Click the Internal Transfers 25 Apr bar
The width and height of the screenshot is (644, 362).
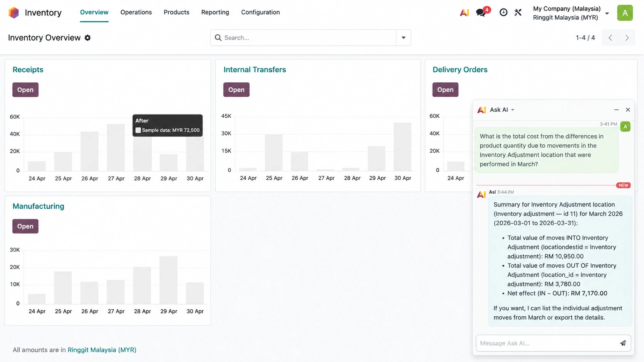274,152
